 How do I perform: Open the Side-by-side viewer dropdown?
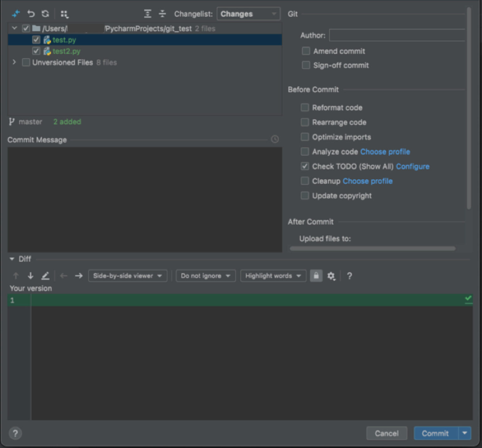127,276
